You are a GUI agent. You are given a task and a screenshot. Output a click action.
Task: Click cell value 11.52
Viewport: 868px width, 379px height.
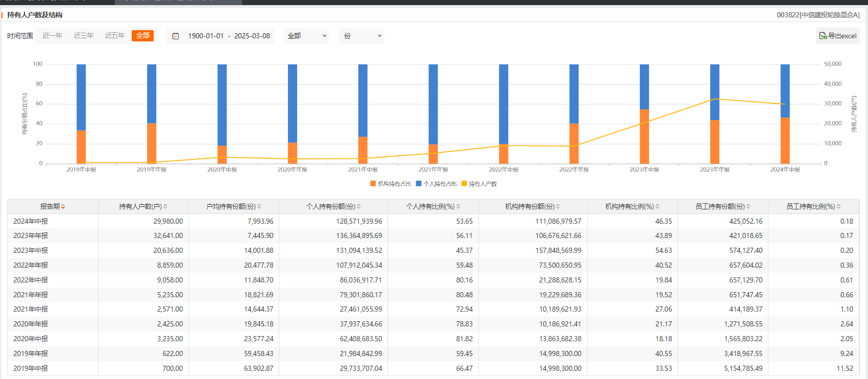coord(845,369)
